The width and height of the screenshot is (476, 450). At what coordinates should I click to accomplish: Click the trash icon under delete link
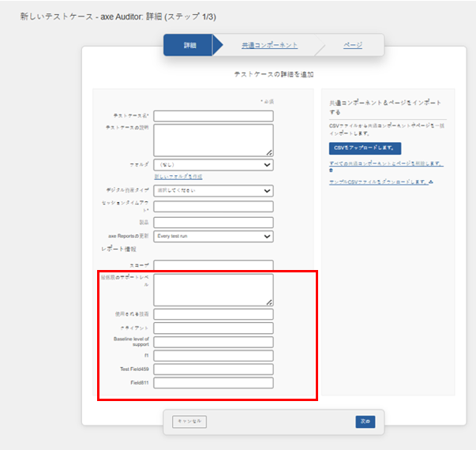click(x=331, y=170)
